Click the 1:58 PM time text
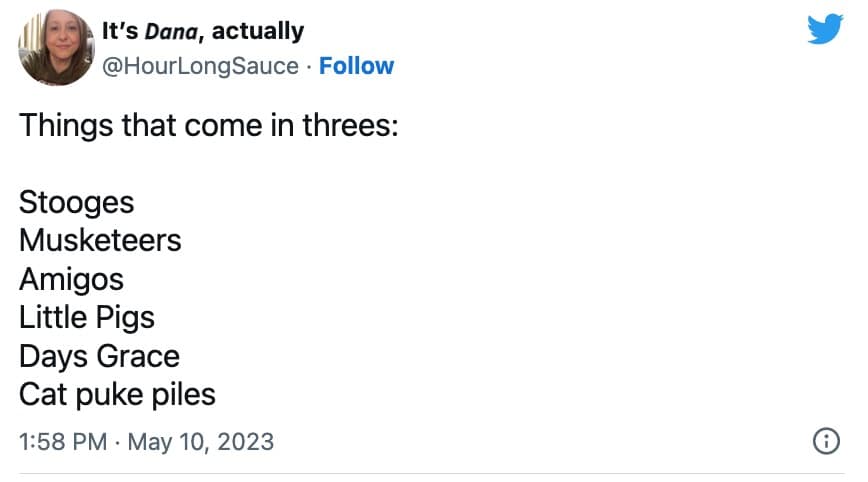Screen dimensions: 868x482 click(62, 441)
